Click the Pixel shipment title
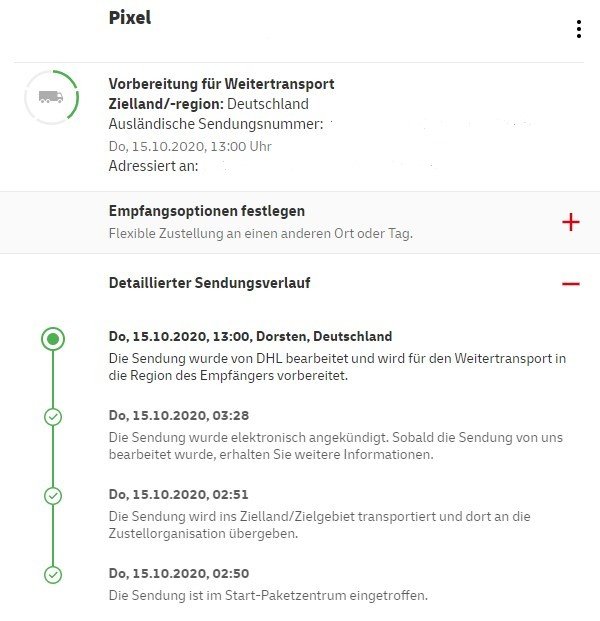 click(130, 18)
